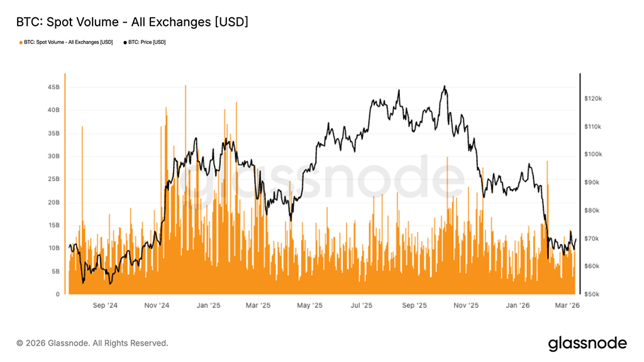644x362 pixels.
Task: Click the '© 2026 Glassnode. All Rights Reserved.' text
Action: pos(92,343)
